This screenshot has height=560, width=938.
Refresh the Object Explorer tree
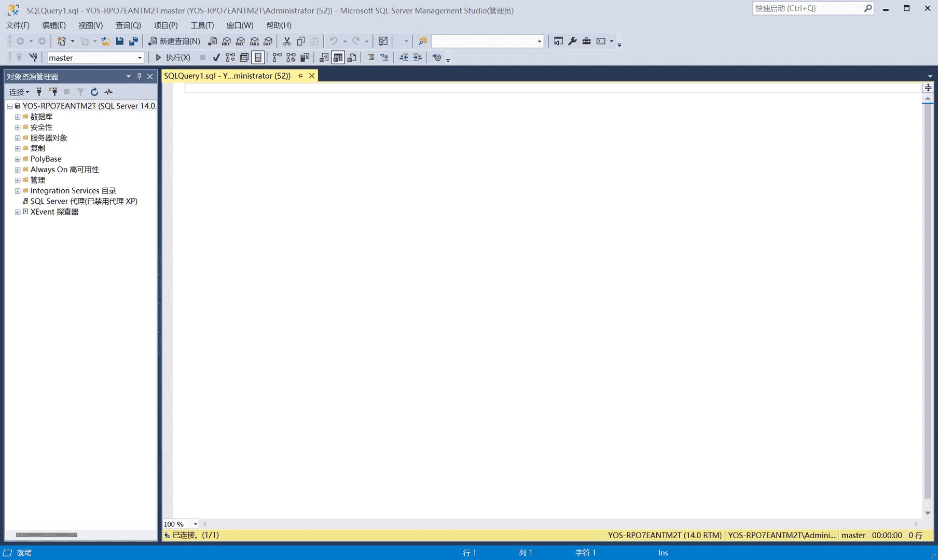tap(94, 92)
